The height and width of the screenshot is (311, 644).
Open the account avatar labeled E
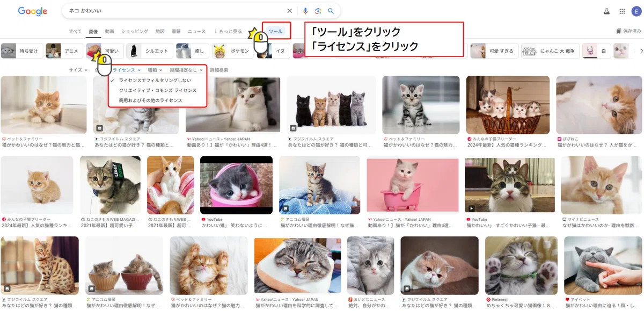click(636, 11)
